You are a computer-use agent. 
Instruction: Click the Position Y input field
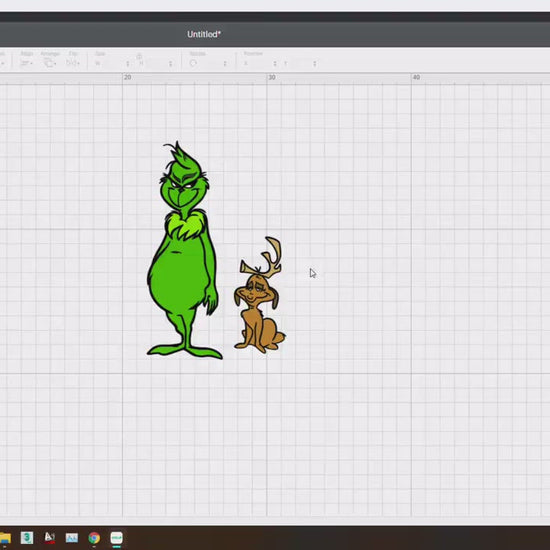pos(300,63)
